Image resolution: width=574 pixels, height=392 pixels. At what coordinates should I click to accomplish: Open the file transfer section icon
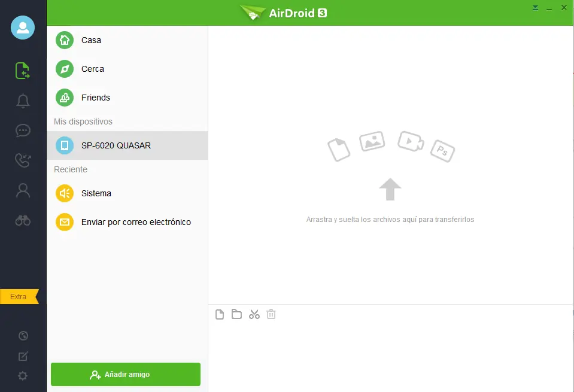(23, 70)
